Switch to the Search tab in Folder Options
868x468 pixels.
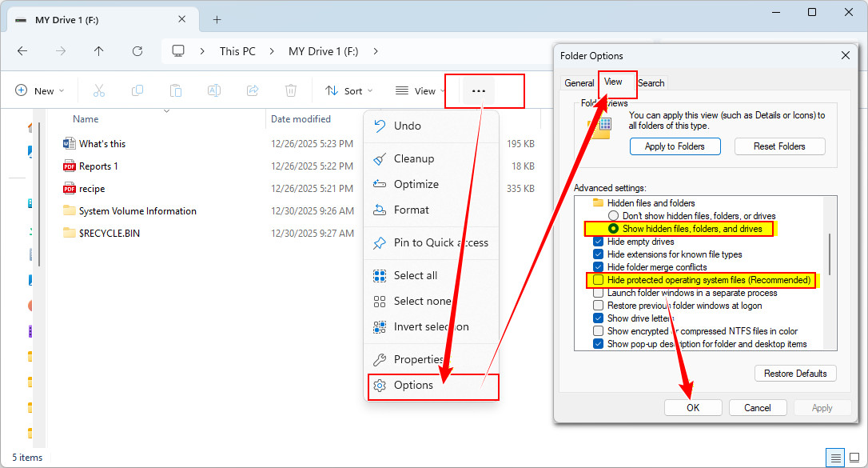[651, 83]
